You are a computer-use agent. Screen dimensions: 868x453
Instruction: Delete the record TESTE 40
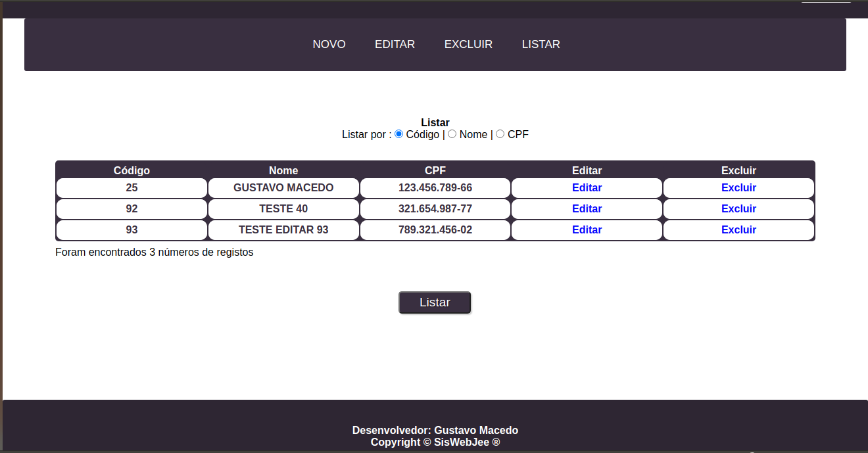pos(738,208)
